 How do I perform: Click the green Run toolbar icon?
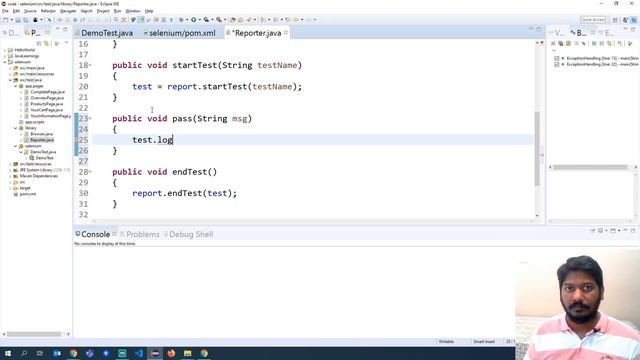coord(194,20)
